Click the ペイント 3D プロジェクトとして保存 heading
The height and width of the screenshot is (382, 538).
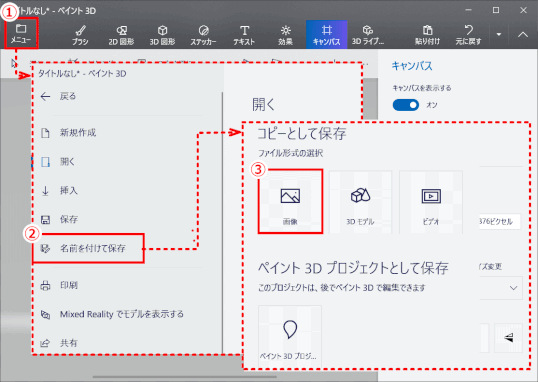click(353, 268)
